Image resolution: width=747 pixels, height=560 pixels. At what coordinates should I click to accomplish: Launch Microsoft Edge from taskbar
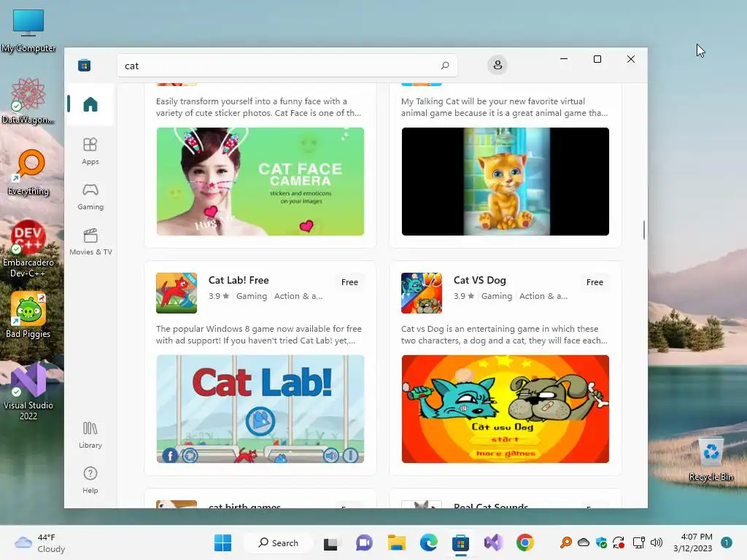(429, 542)
